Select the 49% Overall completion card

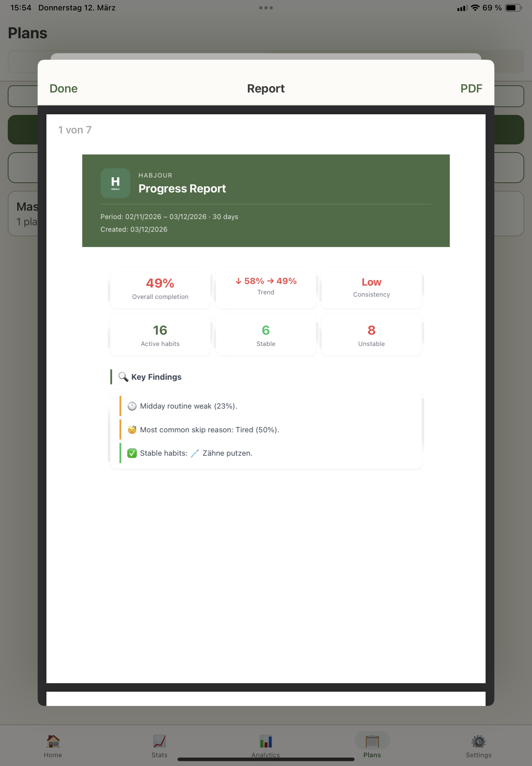(x=160, y=288)
